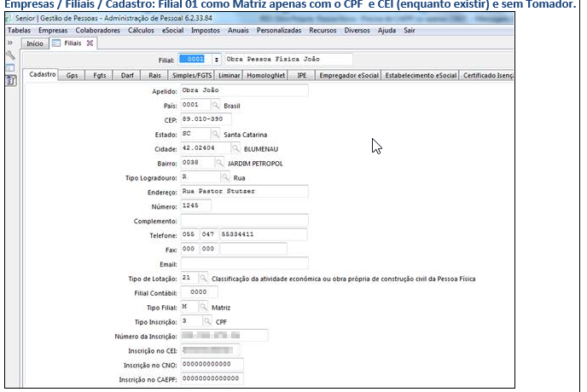
Task: Expand the left sidebar with double chevron
Action: [9, 42]
